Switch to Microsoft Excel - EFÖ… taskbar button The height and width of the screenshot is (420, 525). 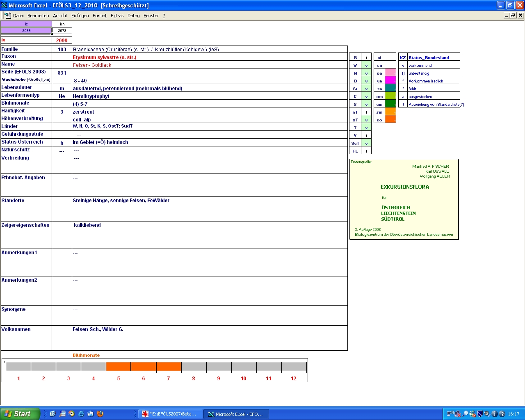click(x=236, y=414)
